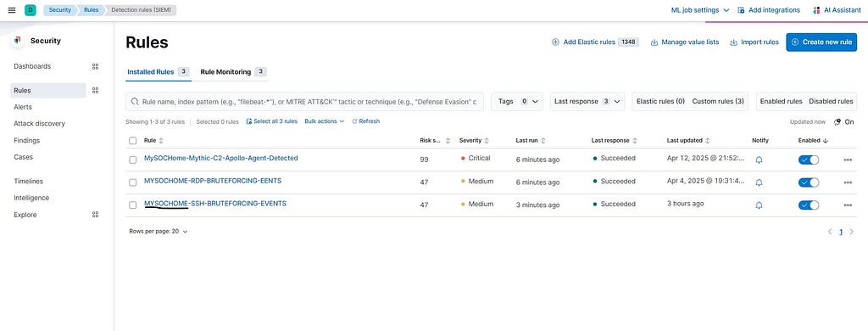Click the green D space avatar

click(x=30, y=10)
